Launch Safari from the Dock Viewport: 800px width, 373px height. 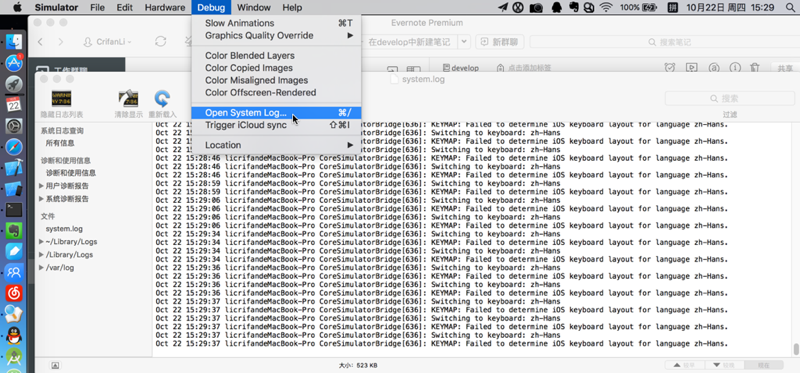pos(14,147)
